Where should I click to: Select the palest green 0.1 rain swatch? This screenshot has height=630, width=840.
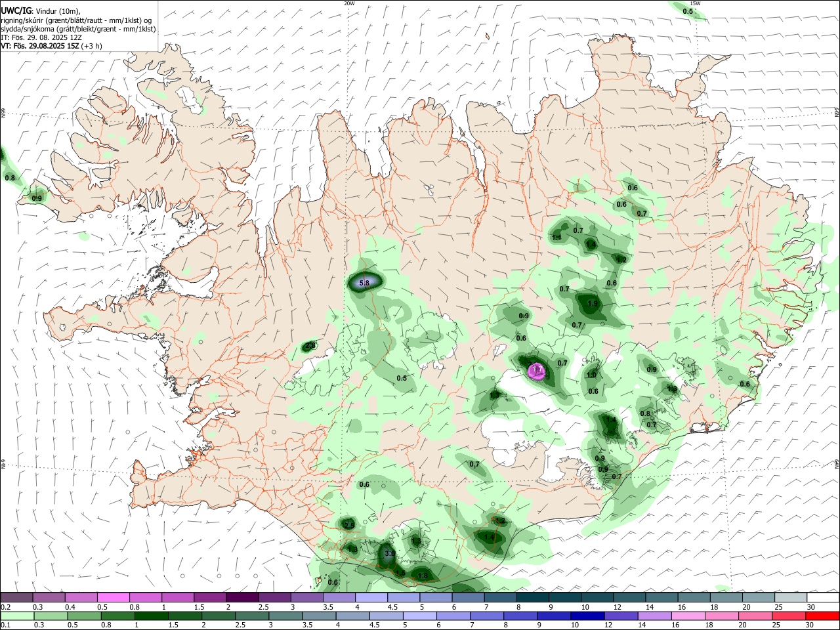[x=17, y=616]
